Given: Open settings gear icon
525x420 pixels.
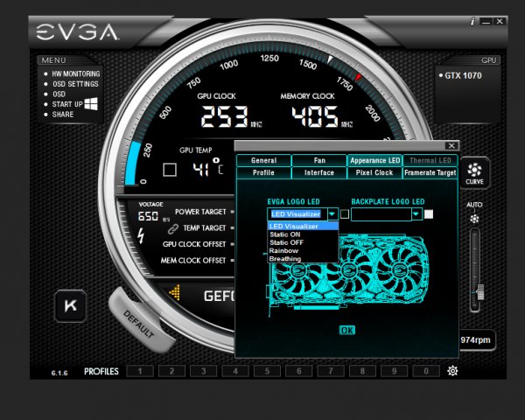Looking at the screenshot, I should (x=452, y=371).
